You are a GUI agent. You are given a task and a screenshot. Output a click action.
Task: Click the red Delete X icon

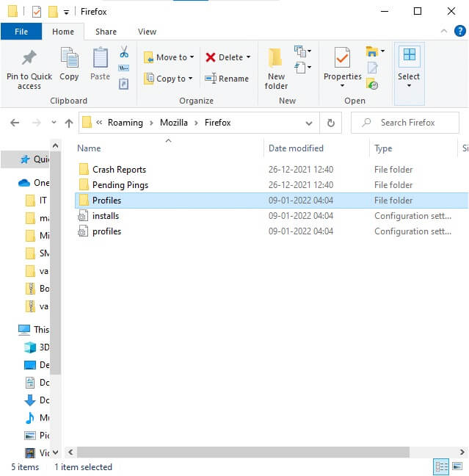pos(210,57)
